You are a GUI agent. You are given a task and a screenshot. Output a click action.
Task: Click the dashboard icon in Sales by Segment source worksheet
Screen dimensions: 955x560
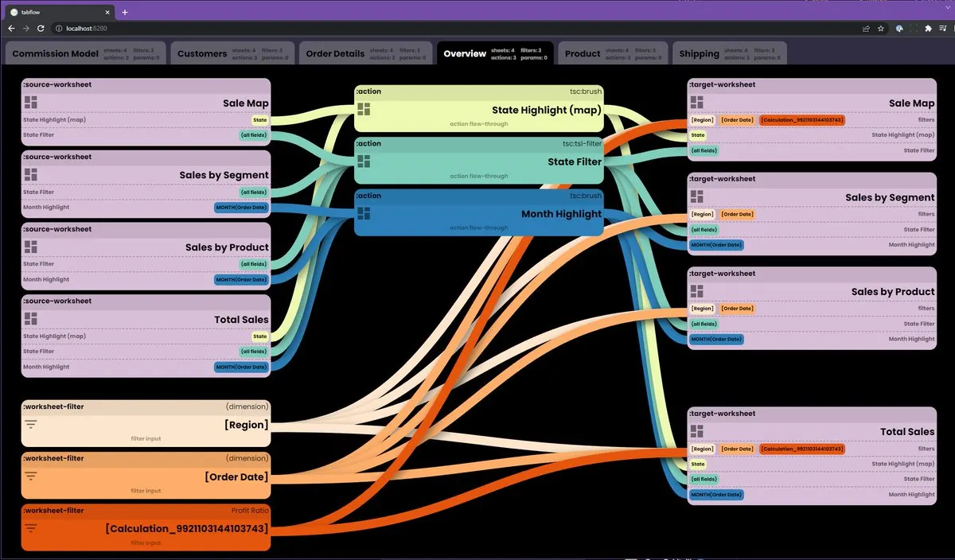(x=31, y=174)
